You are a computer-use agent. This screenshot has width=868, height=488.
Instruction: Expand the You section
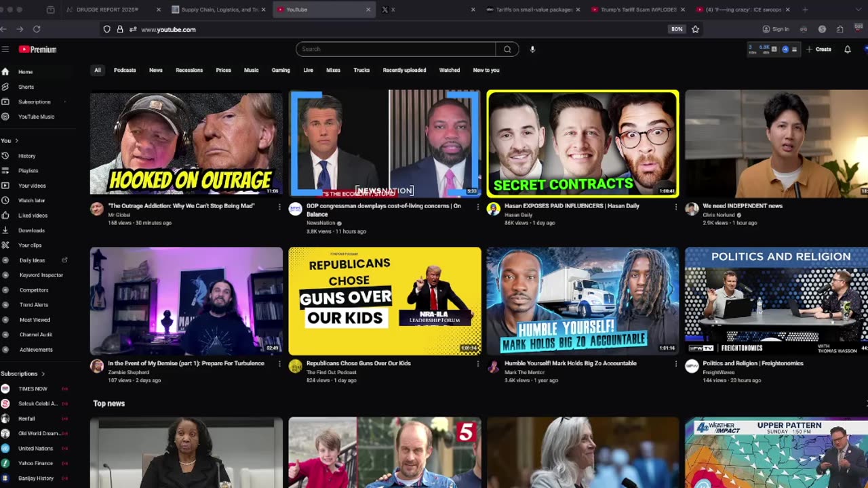pos(9,141)
